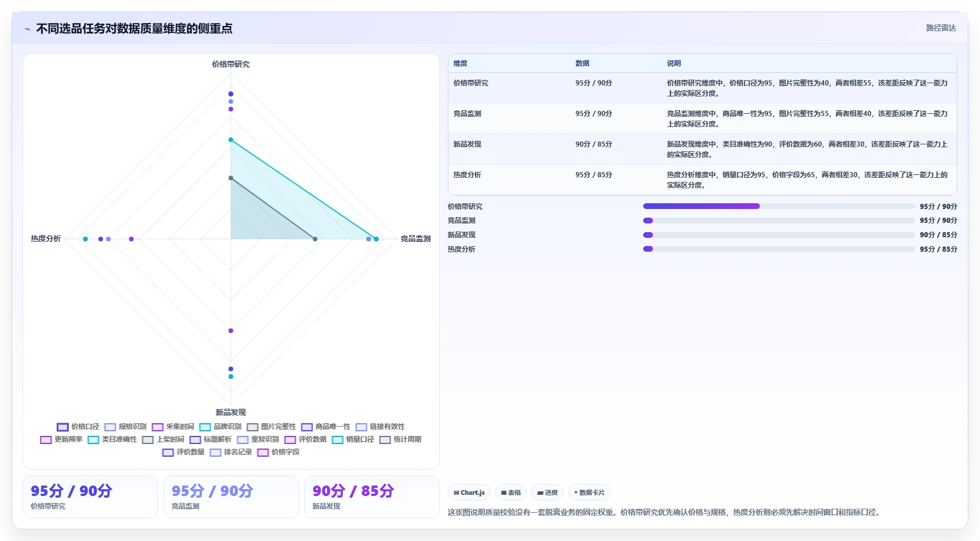Click the 90分 / 85分 value in 新品发现 row
The height and width of the screenshot is (541, 980).
pos(593,144)
